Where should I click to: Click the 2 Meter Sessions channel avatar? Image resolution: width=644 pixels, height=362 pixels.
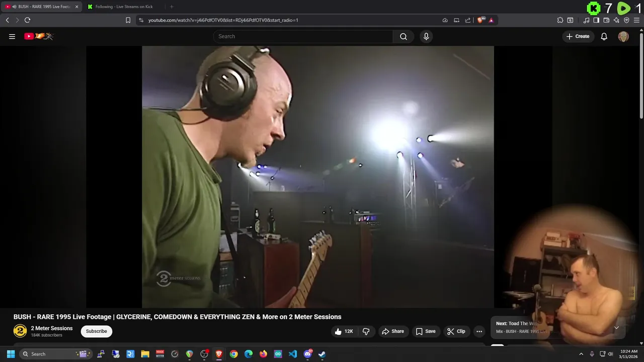pos(20,331)
